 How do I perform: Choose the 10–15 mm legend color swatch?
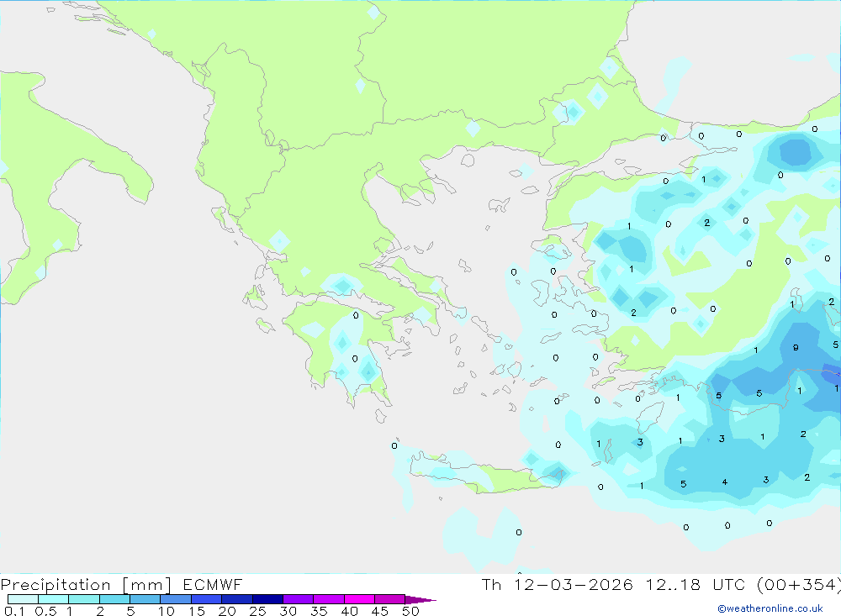[x=176, y=599]
